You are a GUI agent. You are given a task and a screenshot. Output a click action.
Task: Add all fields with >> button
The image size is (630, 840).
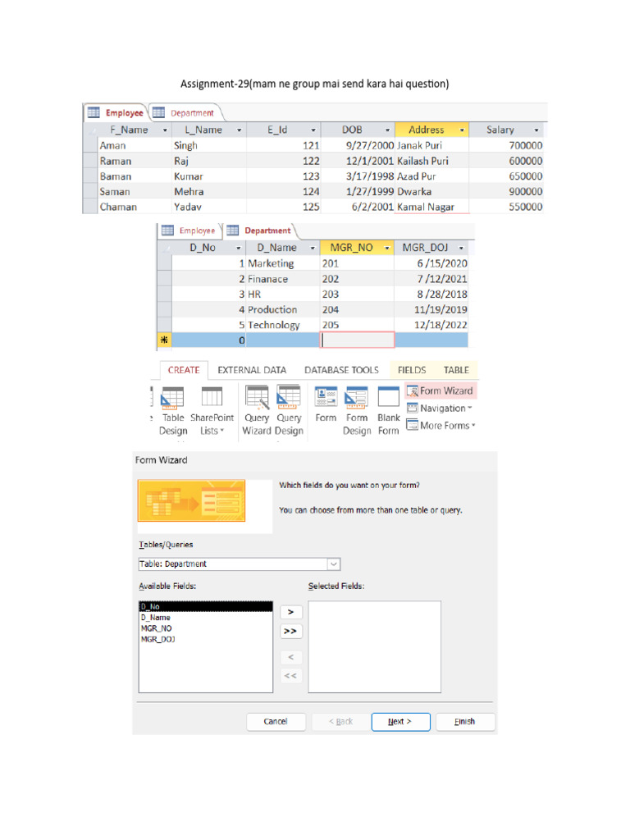(x=291, y=631)
